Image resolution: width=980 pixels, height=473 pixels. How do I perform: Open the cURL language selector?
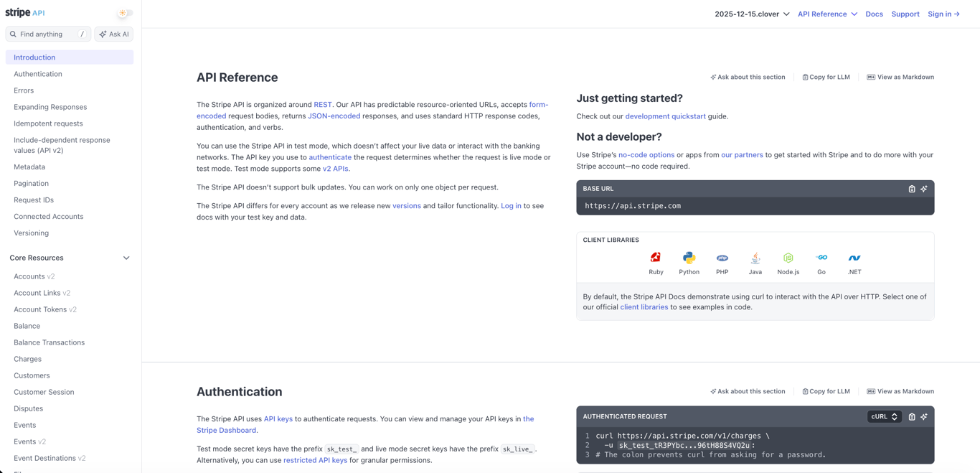coord(884,416)
